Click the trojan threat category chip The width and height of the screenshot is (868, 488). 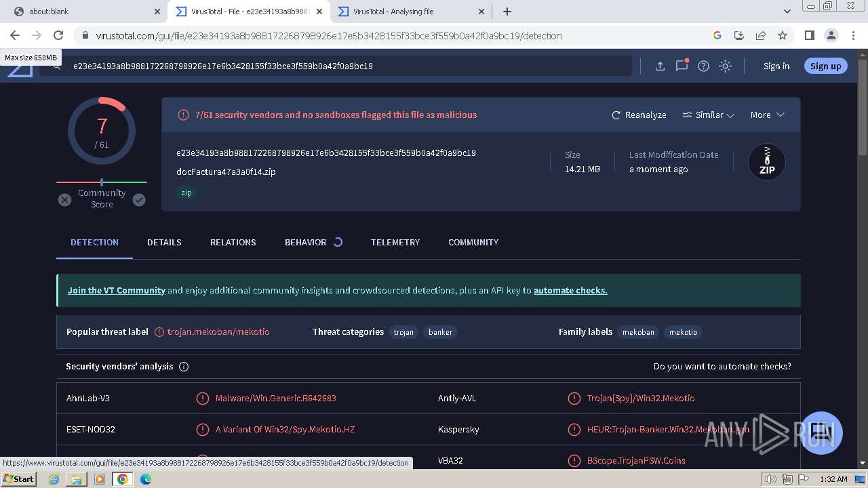[403, 332]
